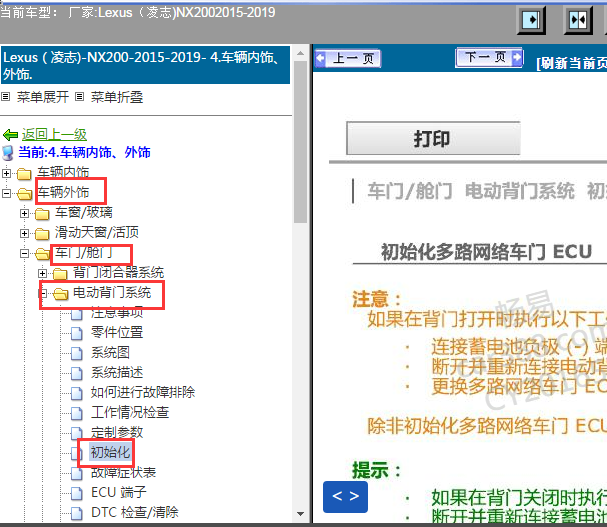Expand the 车辆内饰 folder node
Screen dimensions: 607x527
(x=6, y=173)
